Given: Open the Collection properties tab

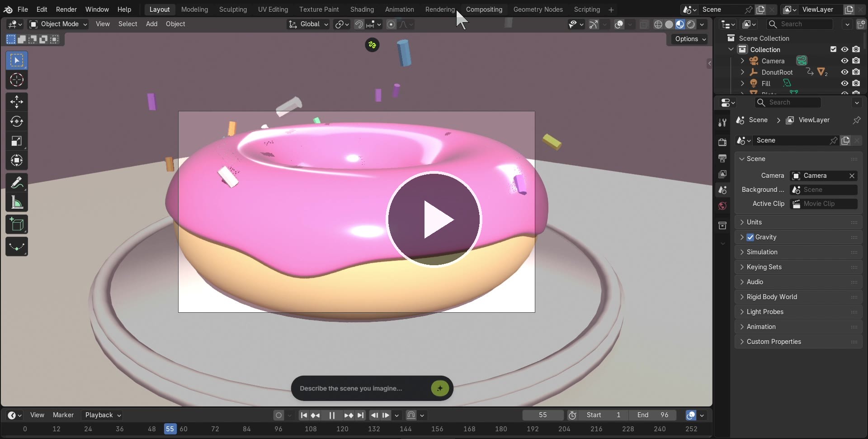Looking at the screenshot, I should point(722,225).
